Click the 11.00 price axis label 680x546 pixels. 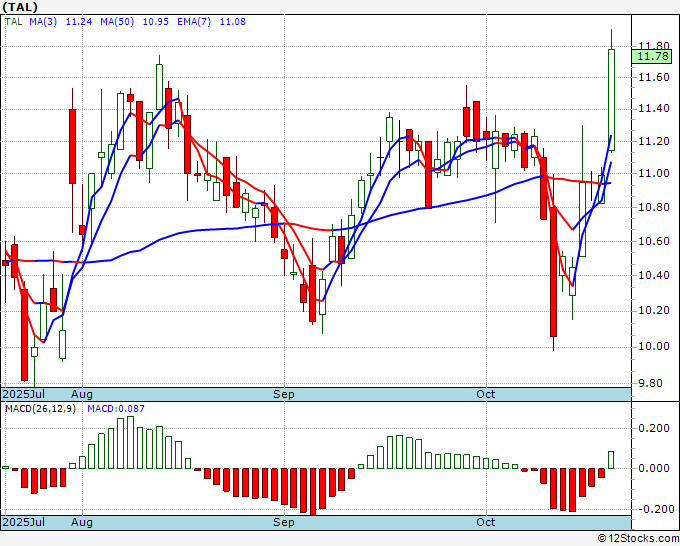pos(654,173)
